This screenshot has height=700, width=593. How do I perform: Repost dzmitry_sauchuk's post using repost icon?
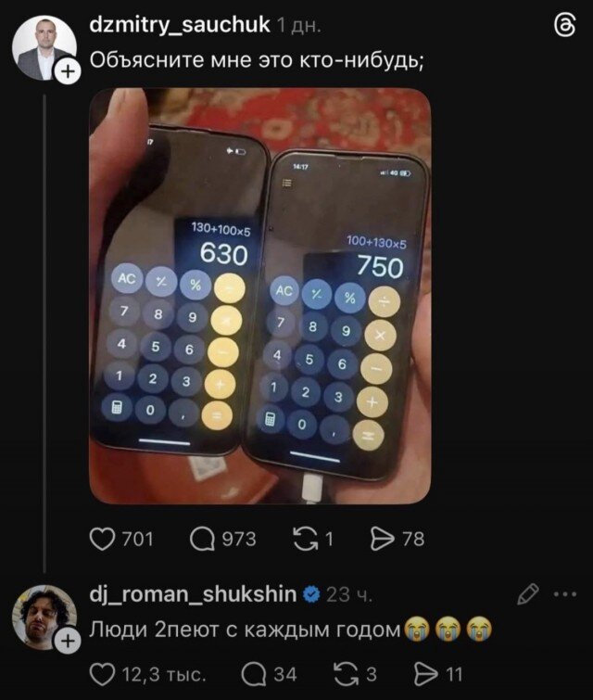click(x=306, y=539)
